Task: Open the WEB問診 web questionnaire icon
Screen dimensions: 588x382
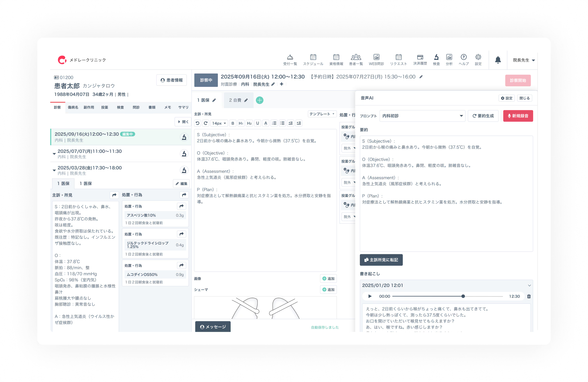Action: [376, 59]
